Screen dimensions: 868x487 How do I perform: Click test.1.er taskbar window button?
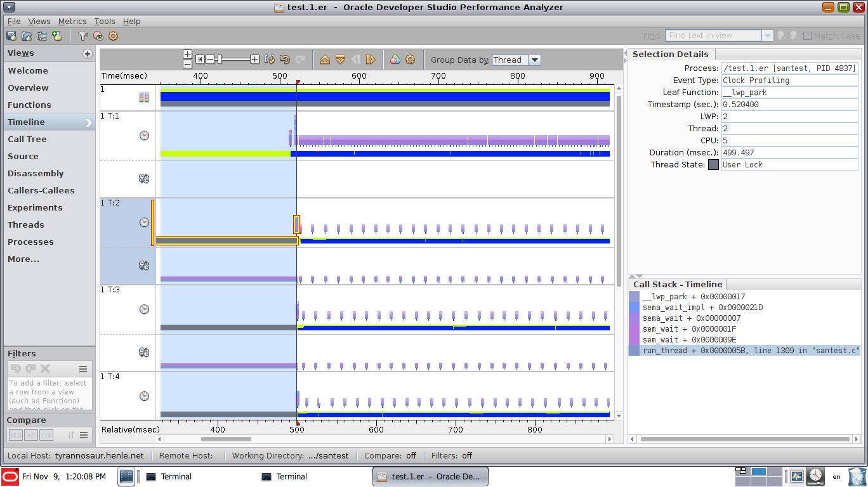[430, 477]
